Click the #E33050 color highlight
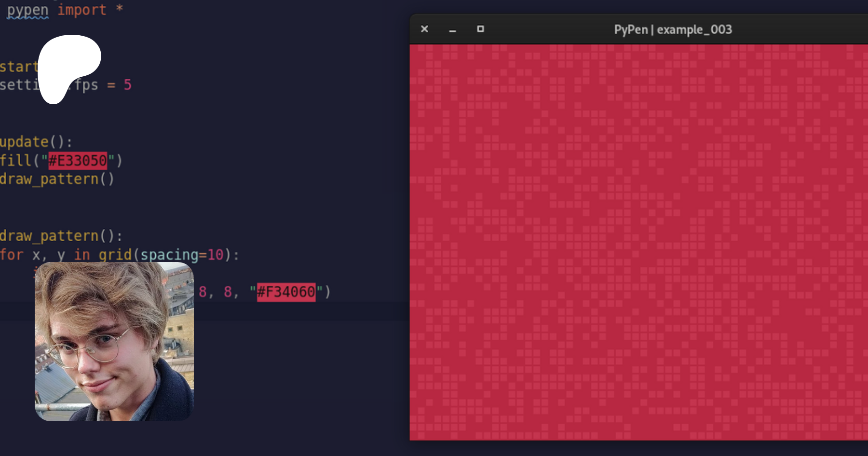This screenshot has height=456, width=868. pos(78,161)
